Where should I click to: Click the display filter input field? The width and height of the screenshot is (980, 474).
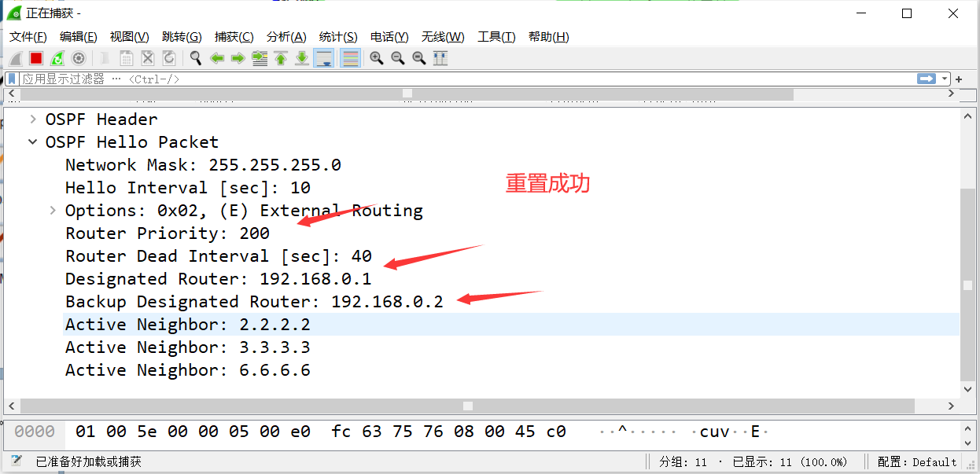click(x=466, y=79)
